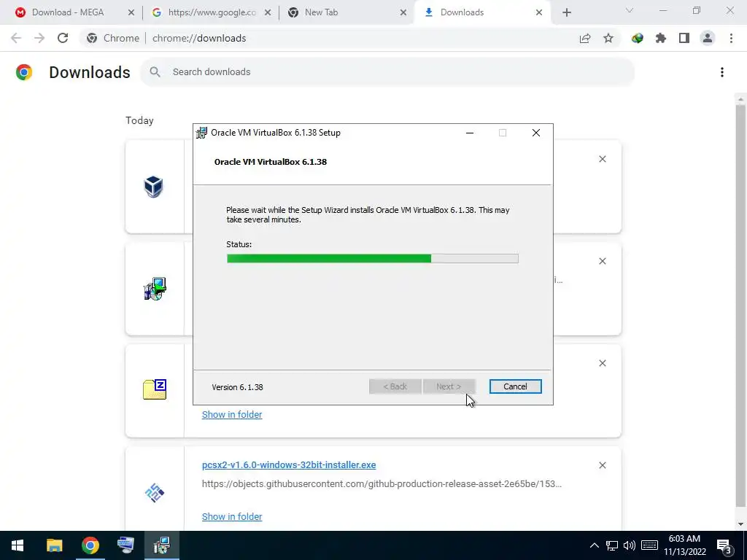Close the Download - MEGA tab
This screenshot has width=747, height=560.
pos(131,13)
